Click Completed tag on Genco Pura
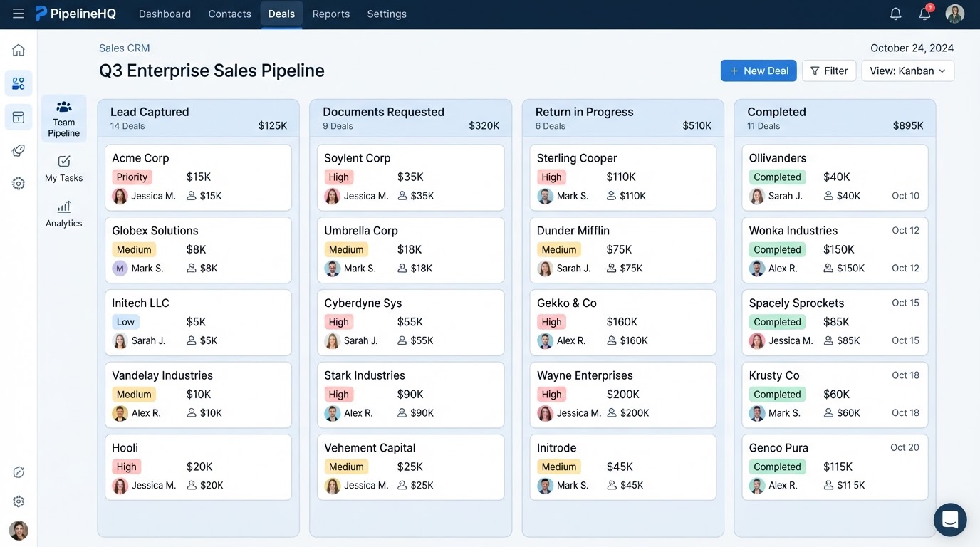This screenshot has width=980, height=547. [x=777, y=467]
